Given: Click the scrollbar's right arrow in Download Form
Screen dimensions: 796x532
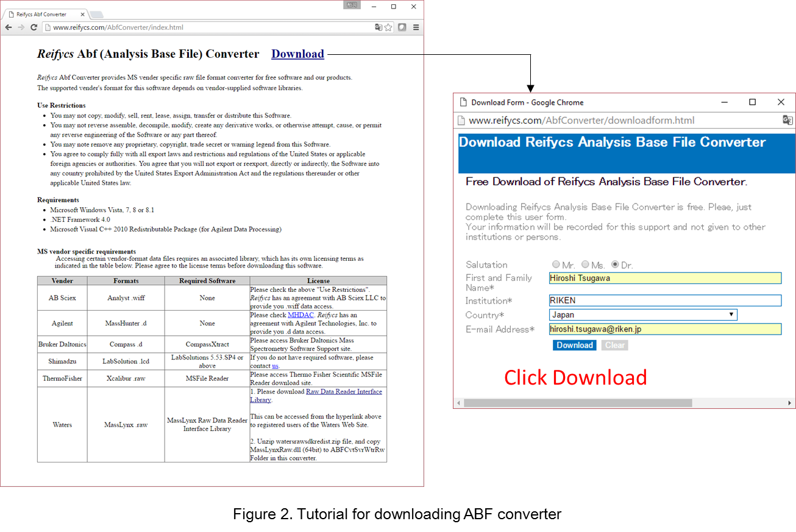Looking at the screenshot, I should [x=790, y=403].
